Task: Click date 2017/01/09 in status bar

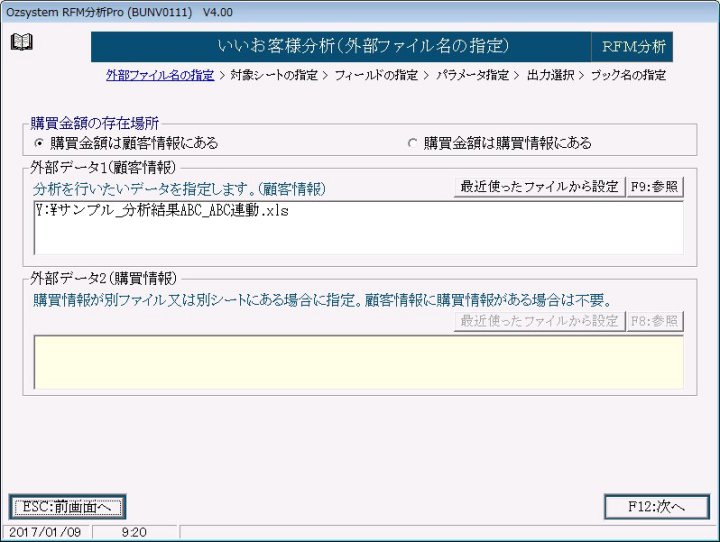Action: (45, 532)
